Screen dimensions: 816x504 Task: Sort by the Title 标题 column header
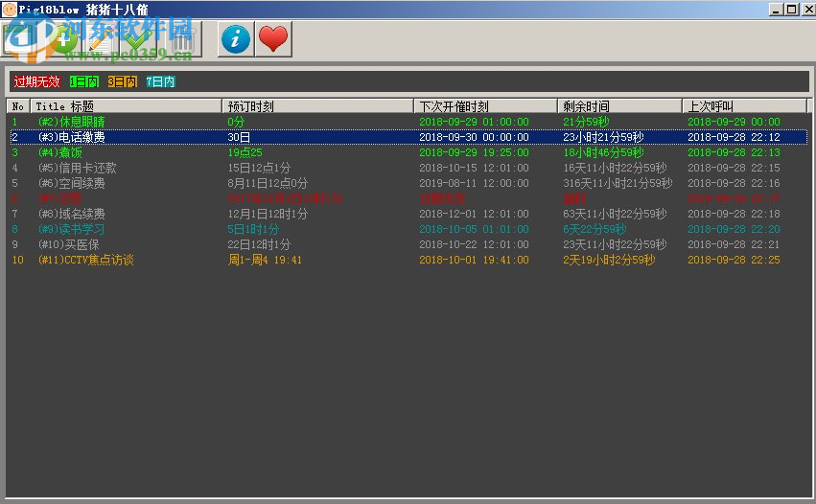click(x=126, y=106)
